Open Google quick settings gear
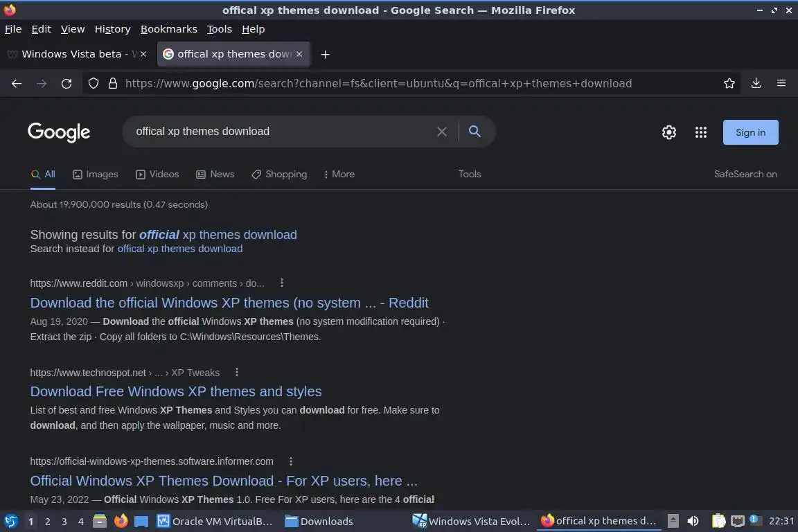This screenshot has height=532, width=798. [x=668, y=132]
